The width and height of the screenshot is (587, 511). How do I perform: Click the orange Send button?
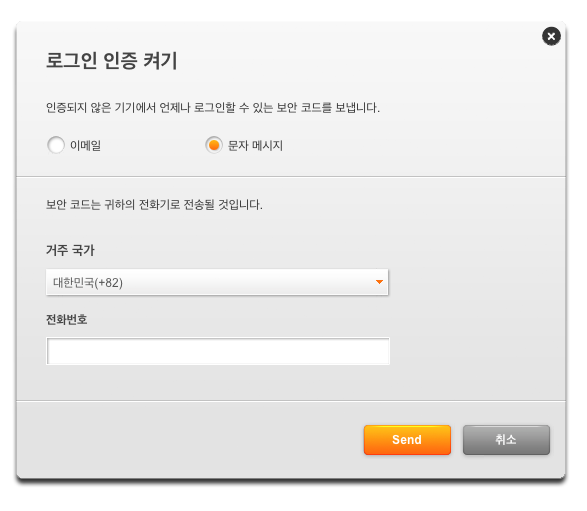click(407, 440)
